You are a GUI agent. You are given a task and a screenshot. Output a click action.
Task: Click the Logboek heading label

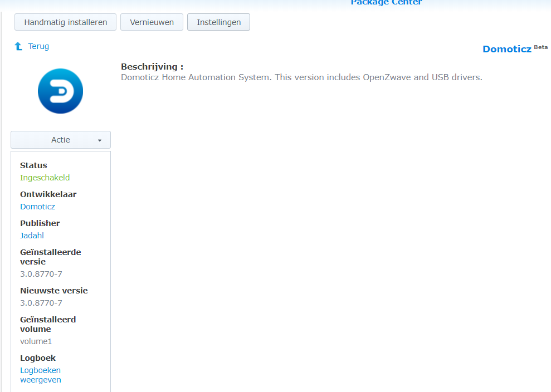pos(37,358)
